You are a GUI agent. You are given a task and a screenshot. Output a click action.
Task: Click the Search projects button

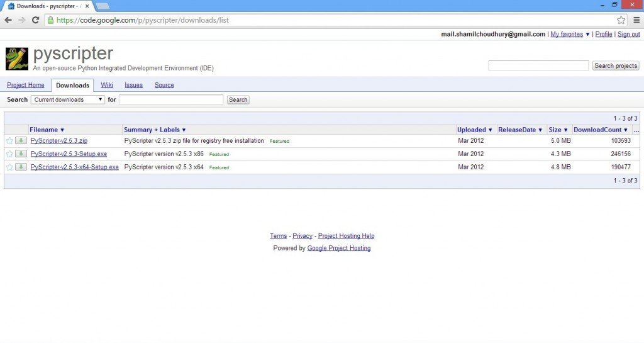pyautogui.click(x=616, y=65)
